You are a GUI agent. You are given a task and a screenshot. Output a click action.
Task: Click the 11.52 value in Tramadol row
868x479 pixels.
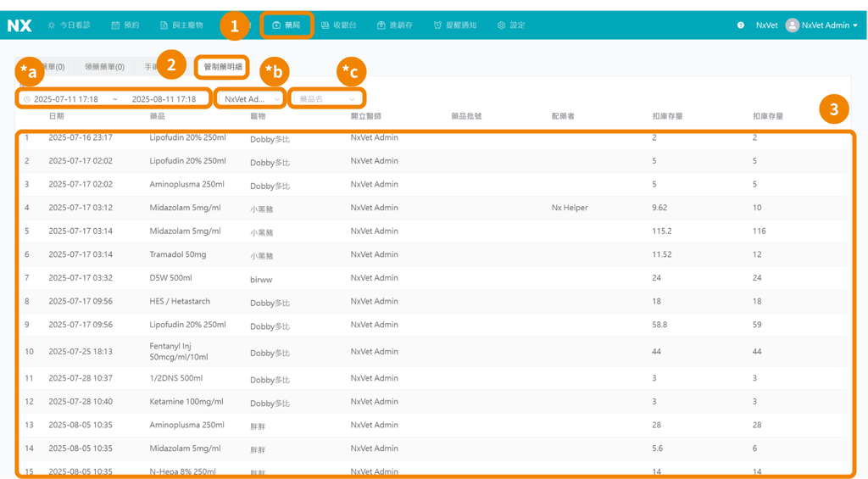click(661, 254)
